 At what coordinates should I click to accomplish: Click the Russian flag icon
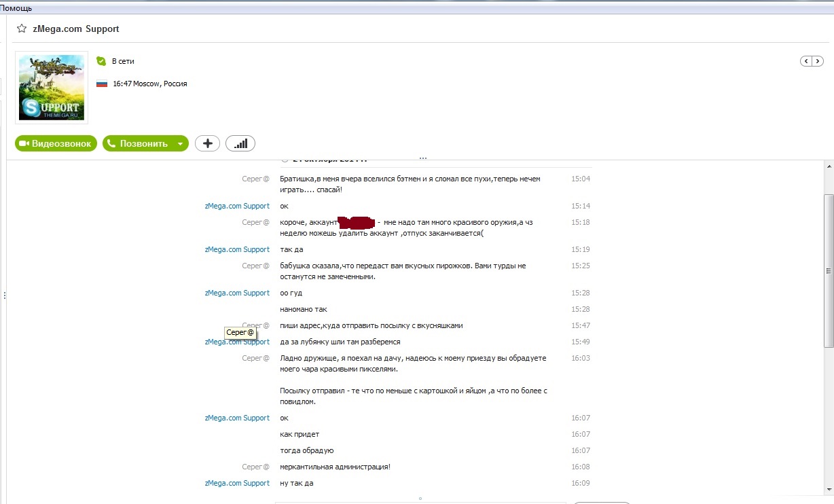point(102,84)
